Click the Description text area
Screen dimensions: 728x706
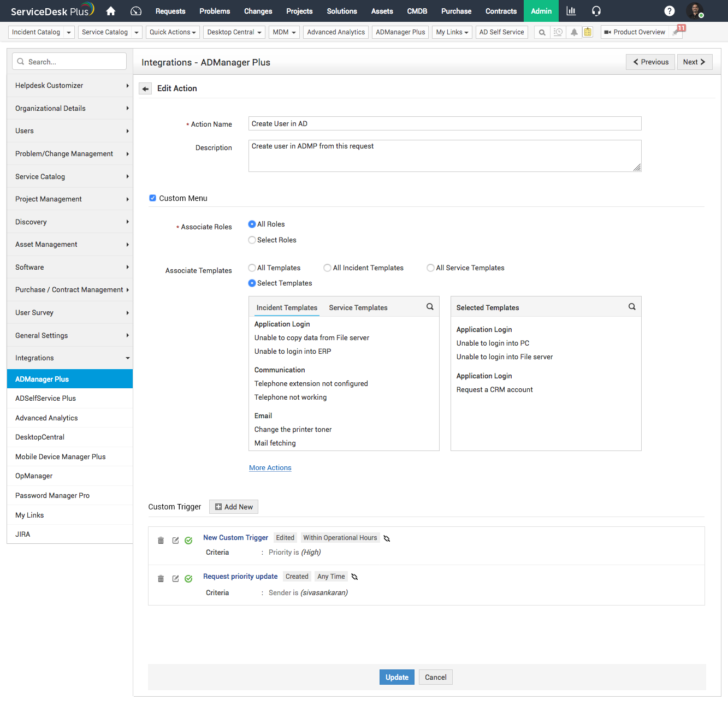[445, 156]
